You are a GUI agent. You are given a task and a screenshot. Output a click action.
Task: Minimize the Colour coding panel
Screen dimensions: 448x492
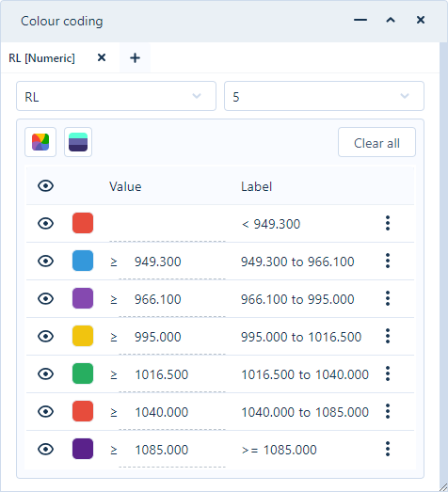tap(360, 20)
